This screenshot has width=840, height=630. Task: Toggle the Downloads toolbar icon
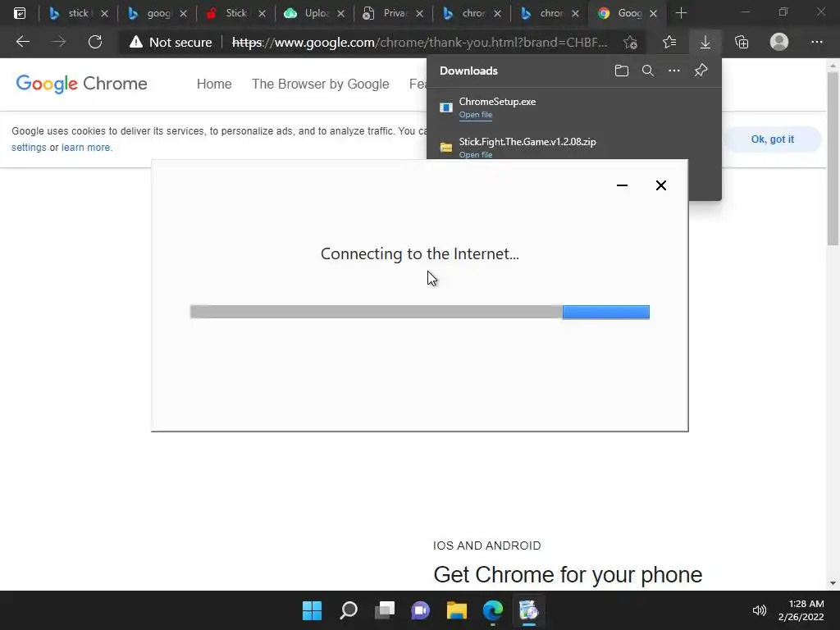pyautogui.click(x=705, y=42)
